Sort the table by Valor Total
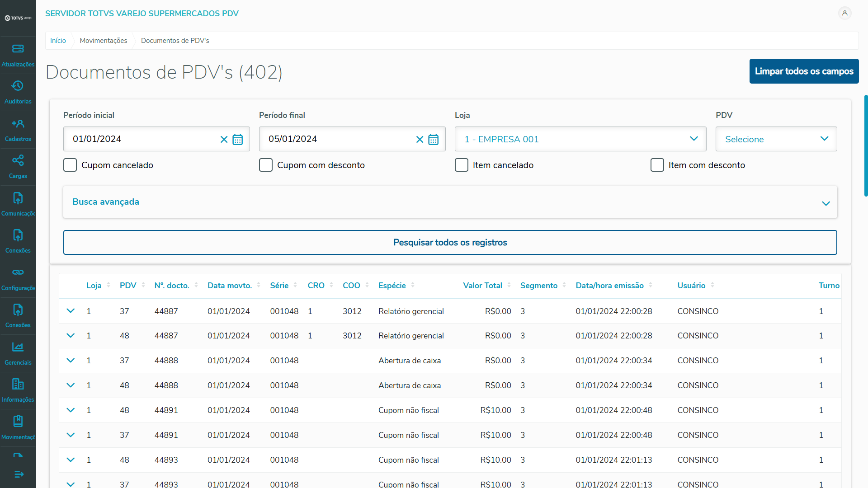 pos(482,286)
